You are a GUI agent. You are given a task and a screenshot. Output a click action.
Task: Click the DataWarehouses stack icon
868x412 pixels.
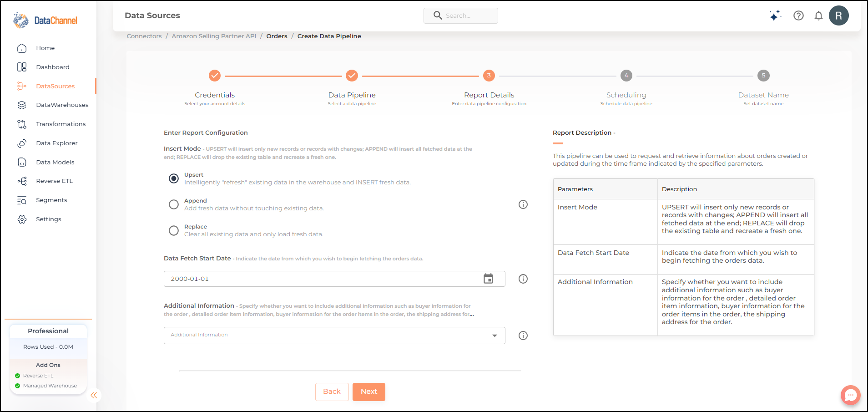tap(22, 105)
